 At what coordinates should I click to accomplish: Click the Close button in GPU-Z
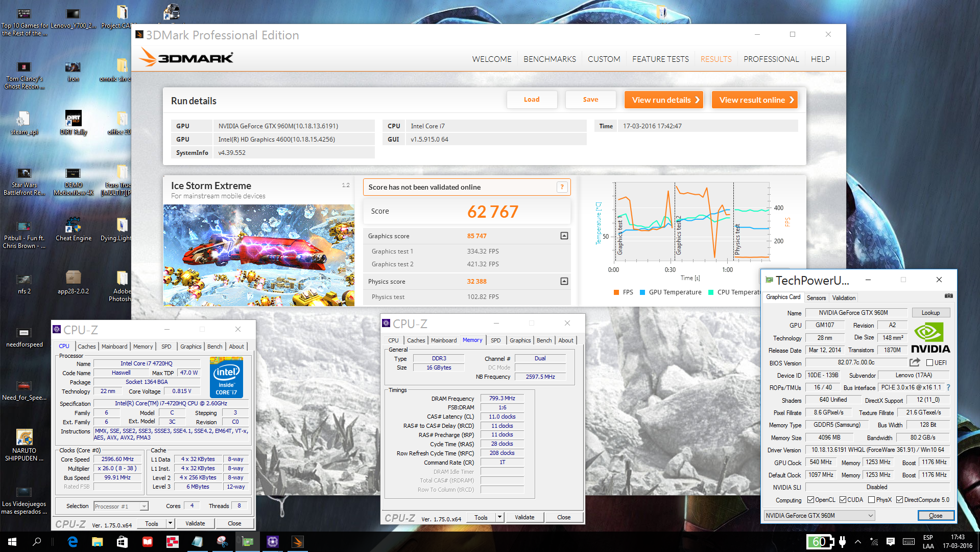pyautogui.click(x=936, y=516)
